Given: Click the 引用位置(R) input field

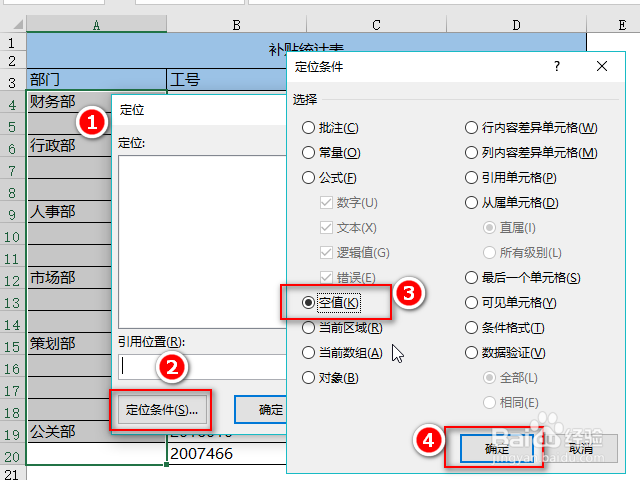Looking at the screenshot, I should tap(202, 366).
